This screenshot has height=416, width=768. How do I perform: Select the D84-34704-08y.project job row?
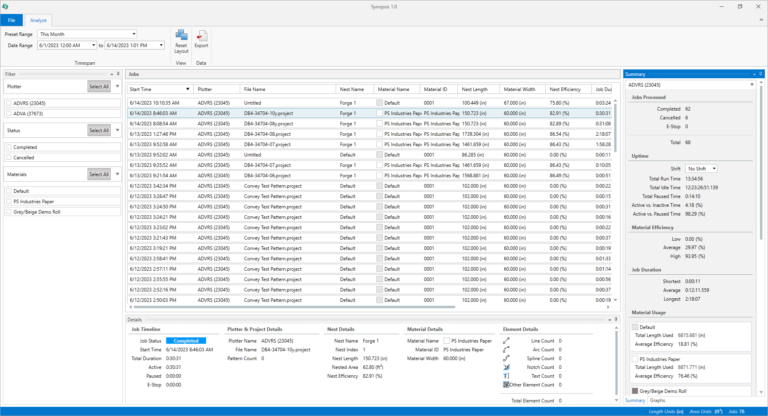coord(370,124)
